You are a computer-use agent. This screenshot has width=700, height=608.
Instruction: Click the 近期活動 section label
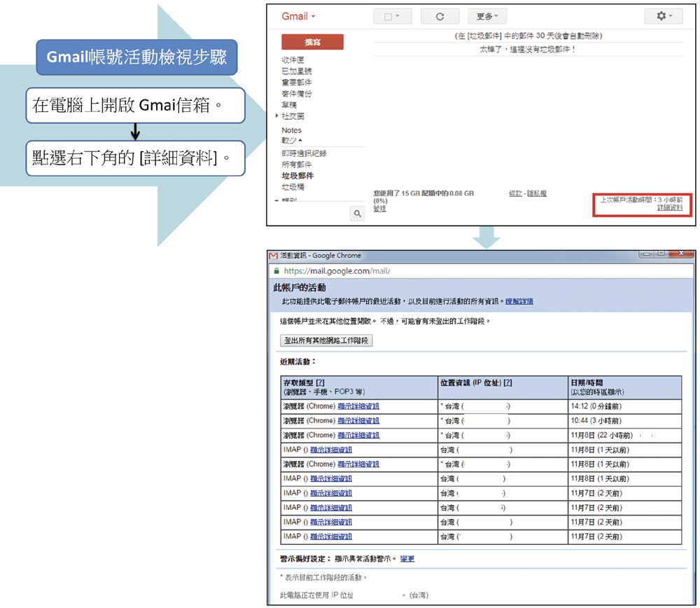[x=297, y=361]
